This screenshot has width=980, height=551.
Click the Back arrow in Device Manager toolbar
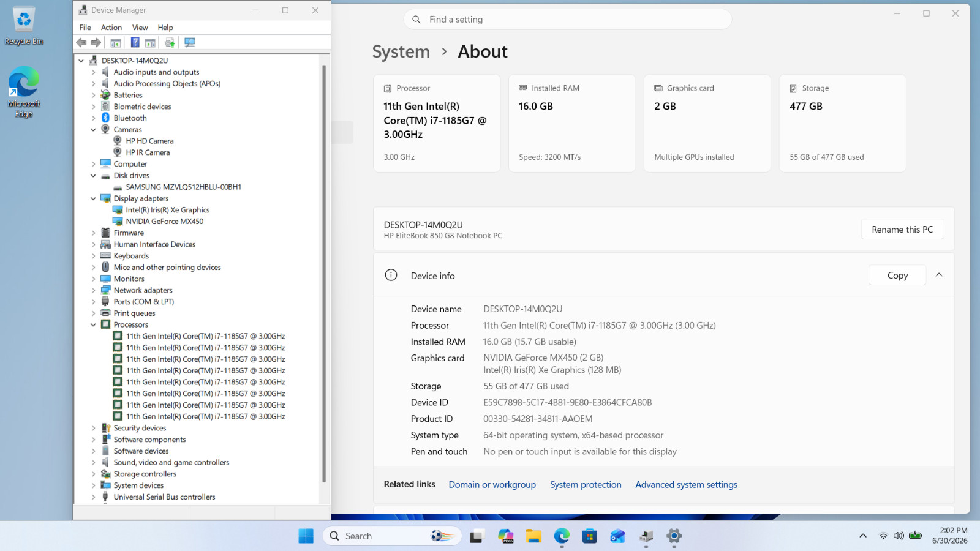tap(81, 42)
